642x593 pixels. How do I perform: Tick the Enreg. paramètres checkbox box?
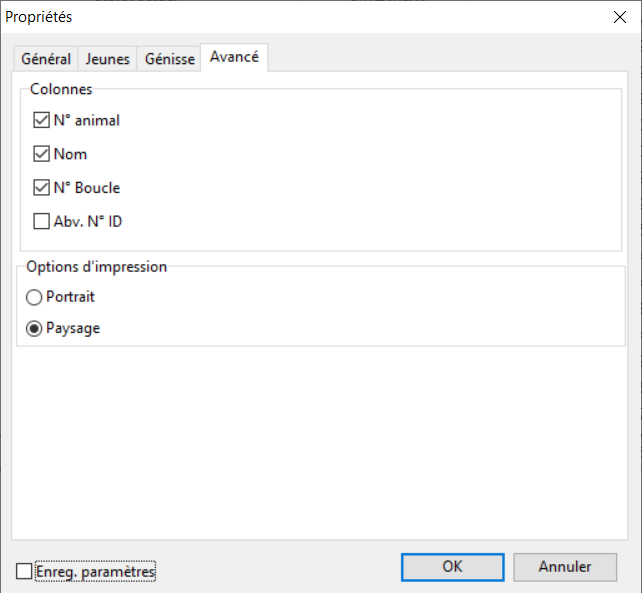[x=24, y=571]
